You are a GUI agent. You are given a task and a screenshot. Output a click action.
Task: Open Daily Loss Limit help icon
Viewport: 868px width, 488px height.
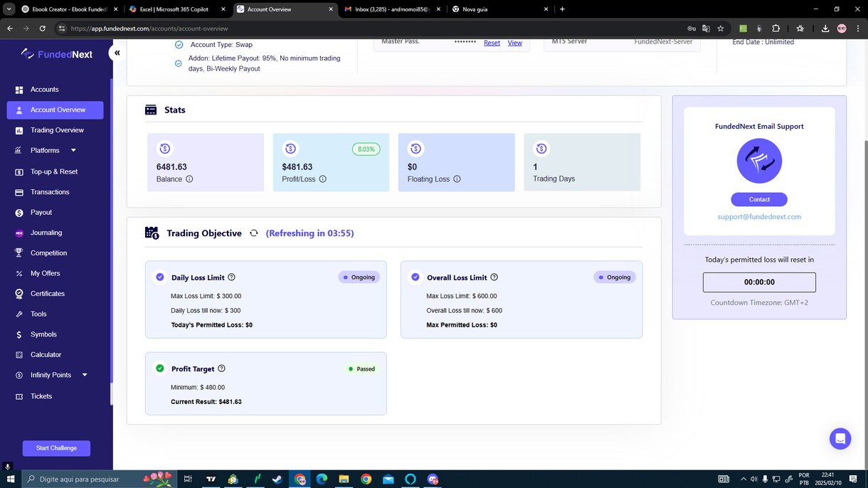[x=231, y=277]
